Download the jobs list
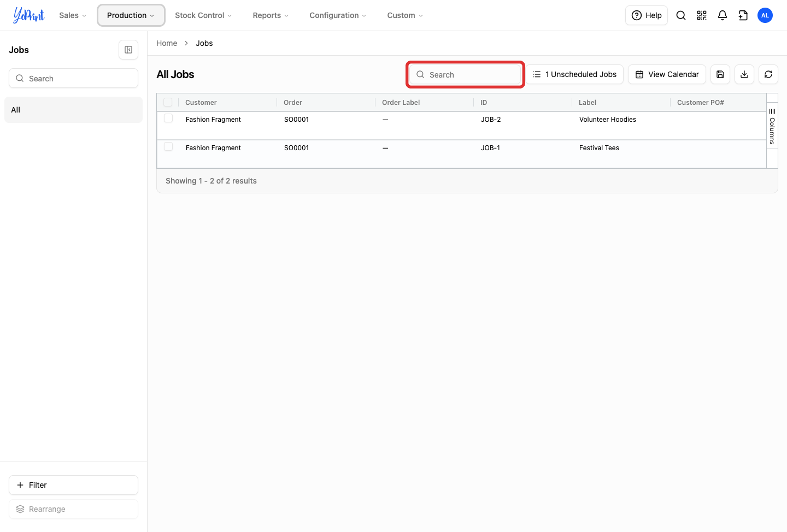 click(744, 74)
